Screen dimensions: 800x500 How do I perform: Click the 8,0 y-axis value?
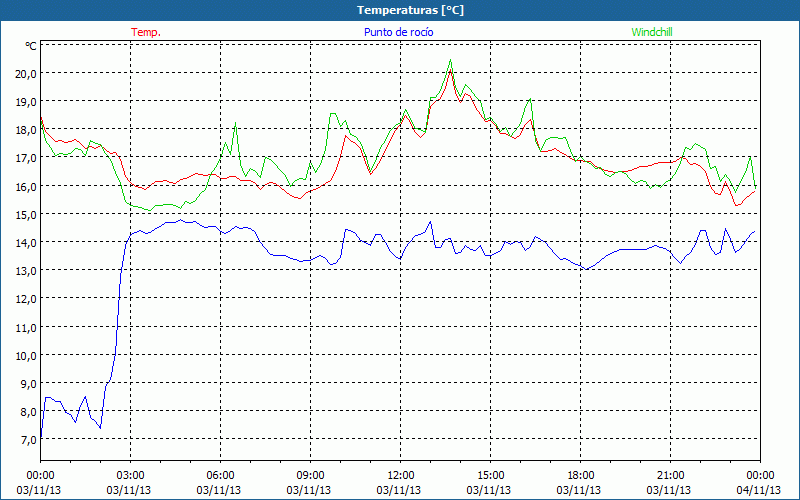[x=29, y=412]
